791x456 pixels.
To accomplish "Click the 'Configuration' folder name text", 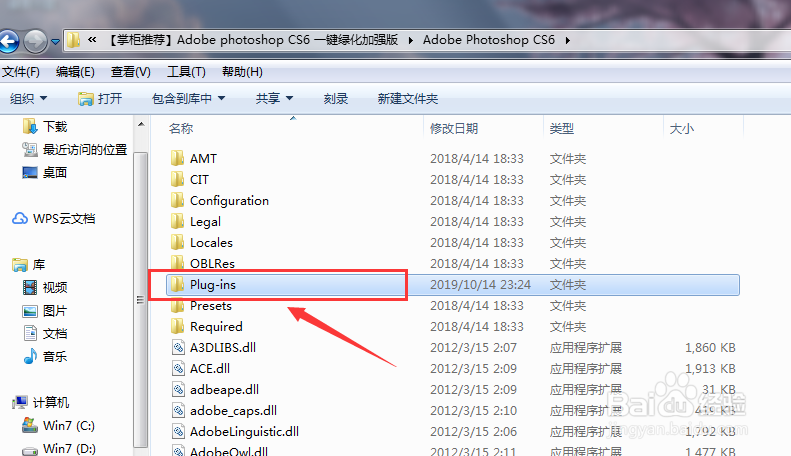I will [x=230, y=201].
